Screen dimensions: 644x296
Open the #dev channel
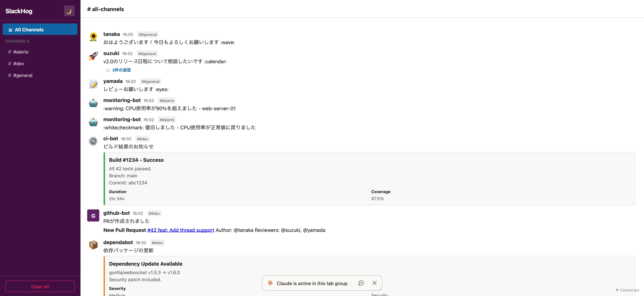(18, 64)
